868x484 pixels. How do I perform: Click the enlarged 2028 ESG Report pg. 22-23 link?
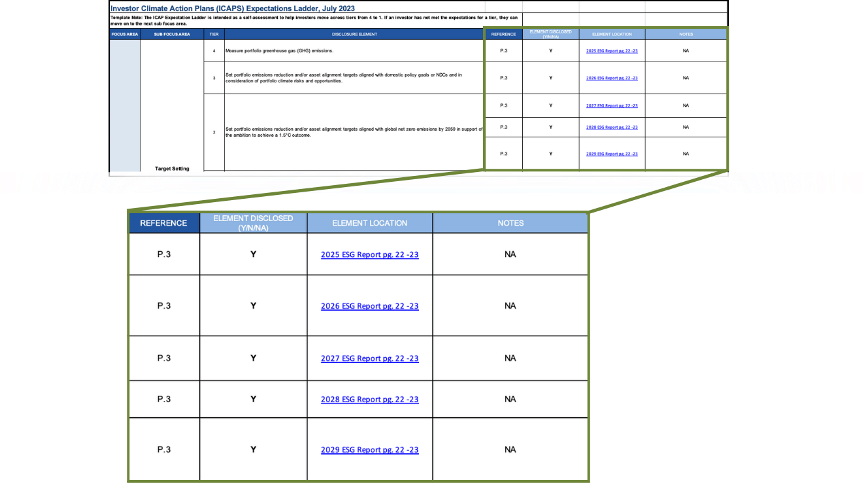[369, 399]
